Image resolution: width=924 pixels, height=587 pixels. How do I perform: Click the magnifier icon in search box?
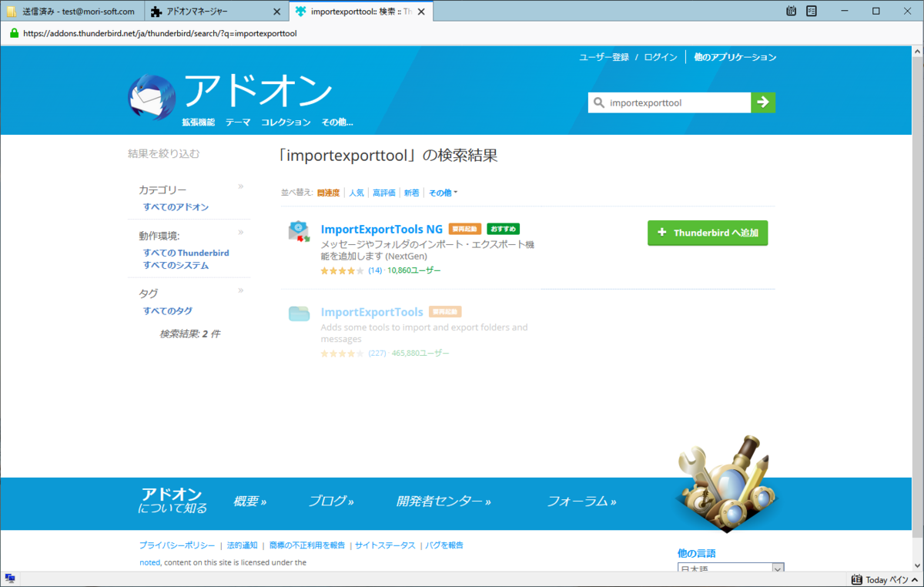click(599, 102)
